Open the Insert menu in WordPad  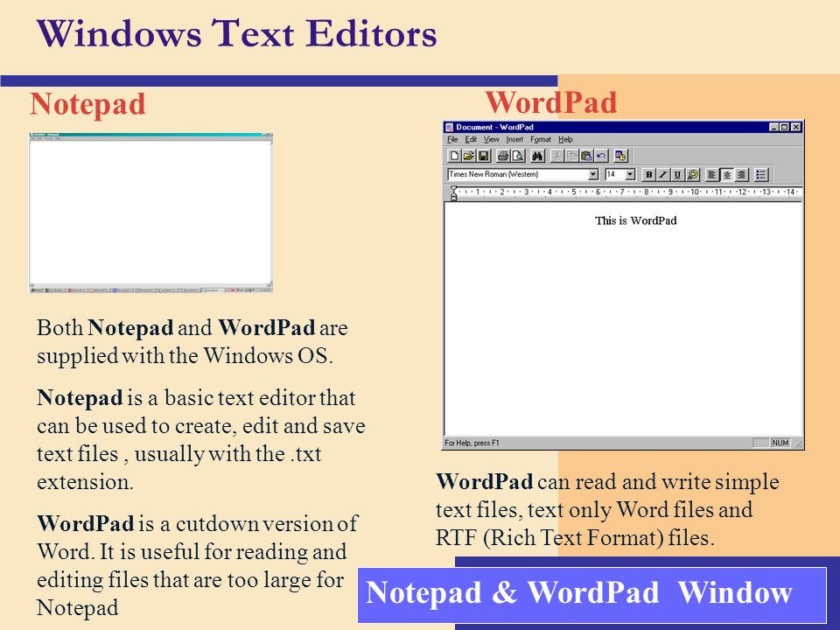pyautogui.click(x=514, y=139)
